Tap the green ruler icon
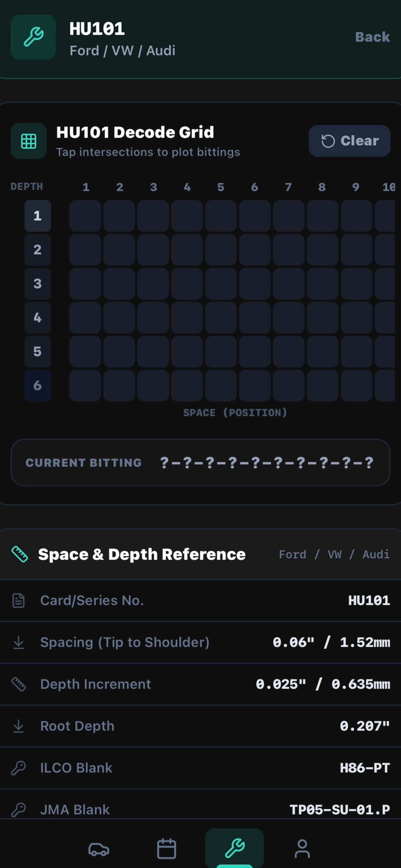401x868 pixels. (x=20, y=554)
